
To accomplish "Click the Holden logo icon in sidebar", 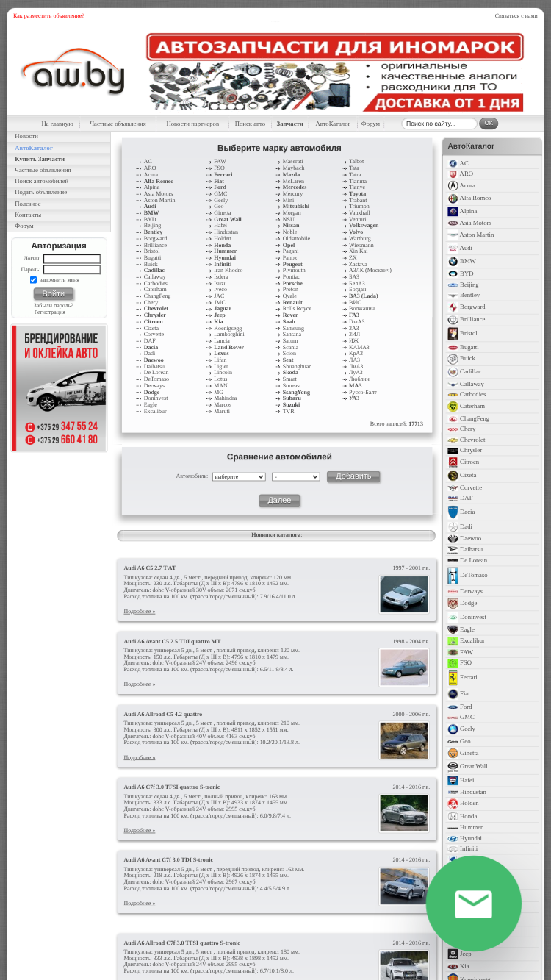I will (453, 804).
